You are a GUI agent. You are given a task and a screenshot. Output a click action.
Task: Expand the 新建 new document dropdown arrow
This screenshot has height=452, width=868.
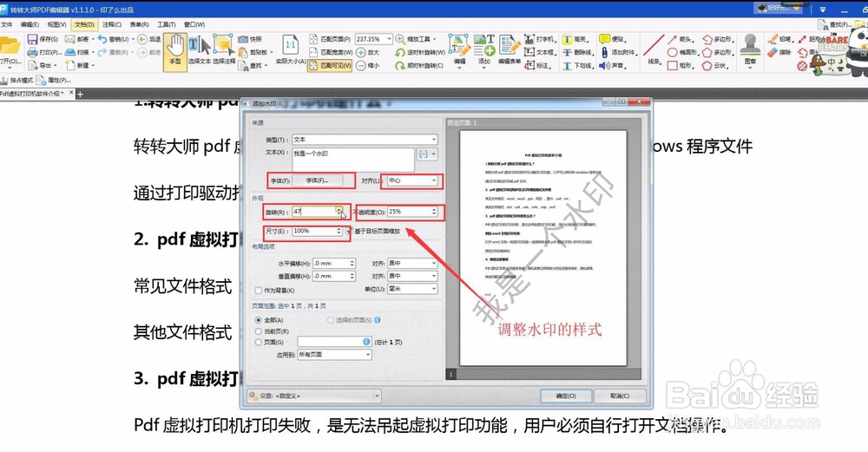click(x=93, y=65)
